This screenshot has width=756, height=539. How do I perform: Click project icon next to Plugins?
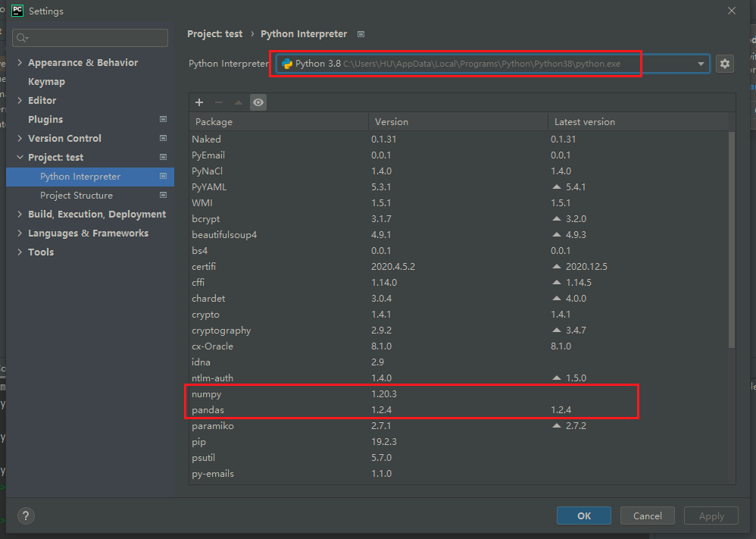pyautogui.click(x=163, y=119)
